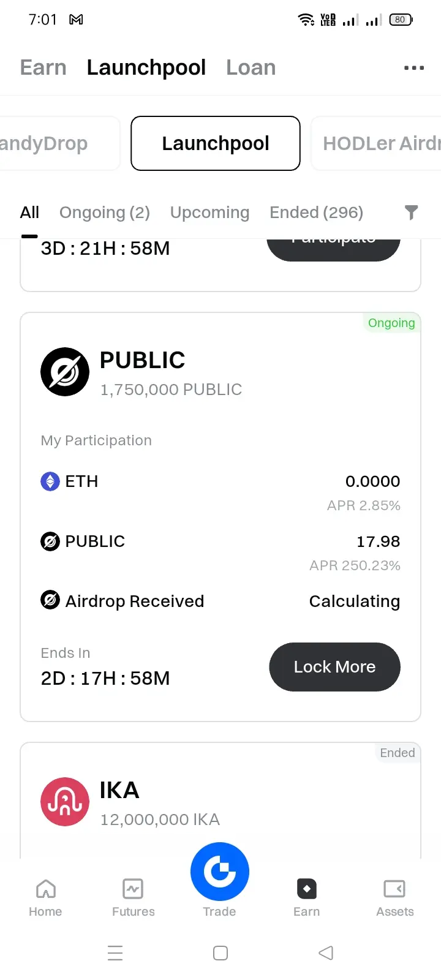Tap the Android back navigation triangle
The width and height of the screenshot is (441, 980).
coord(326,953)
